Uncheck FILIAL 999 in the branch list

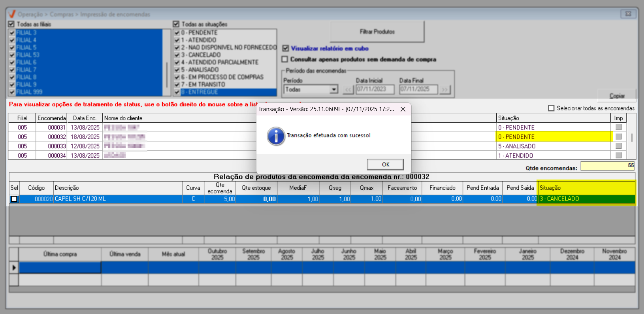click(x=12, y=92)
